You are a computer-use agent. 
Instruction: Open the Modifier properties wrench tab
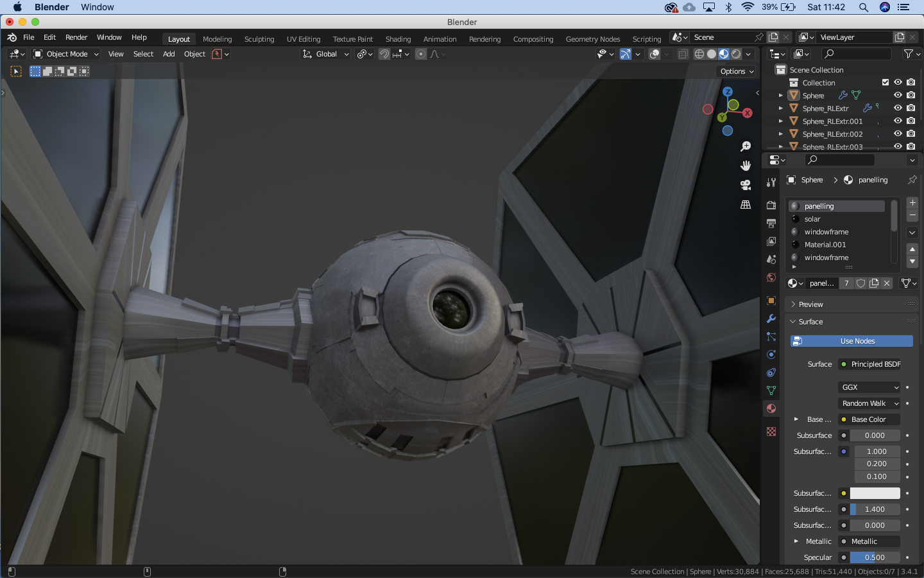pos(771,319)
